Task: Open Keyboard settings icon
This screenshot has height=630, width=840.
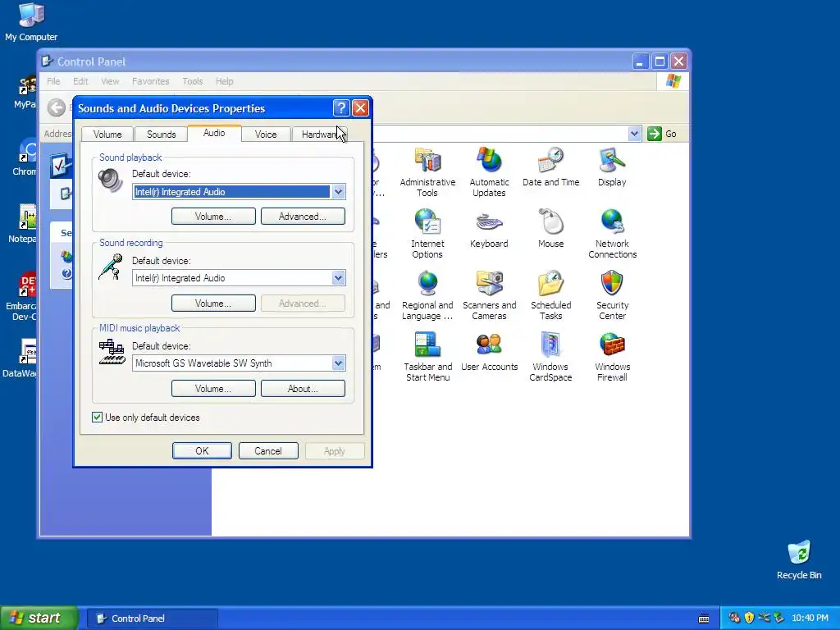Action: tap(489, 228)
